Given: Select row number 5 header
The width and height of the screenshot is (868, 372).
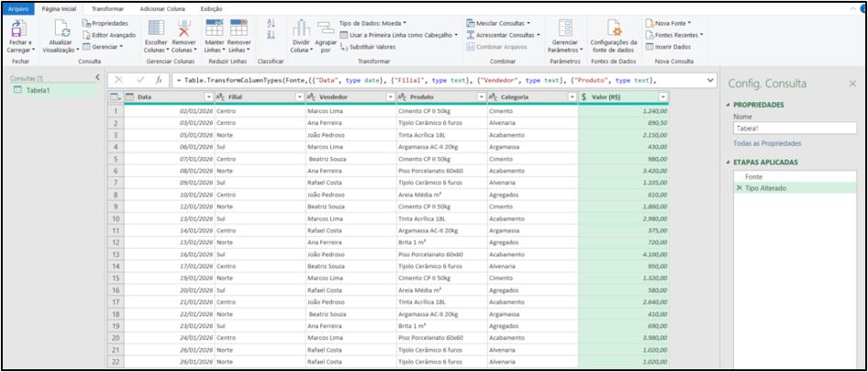Looking at the screenshot, I should tap(116, 159).
